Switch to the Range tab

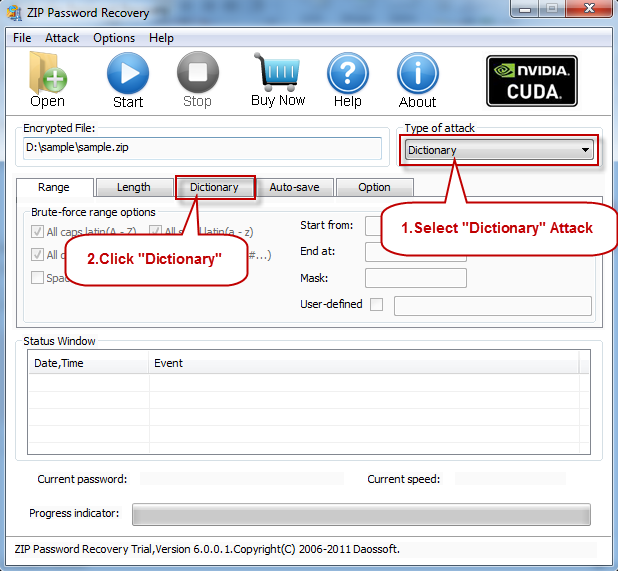click(54, 187)
